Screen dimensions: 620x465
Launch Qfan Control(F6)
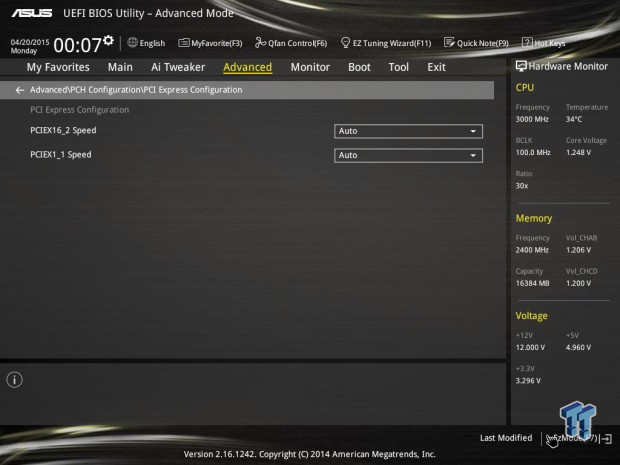[291, 43]
